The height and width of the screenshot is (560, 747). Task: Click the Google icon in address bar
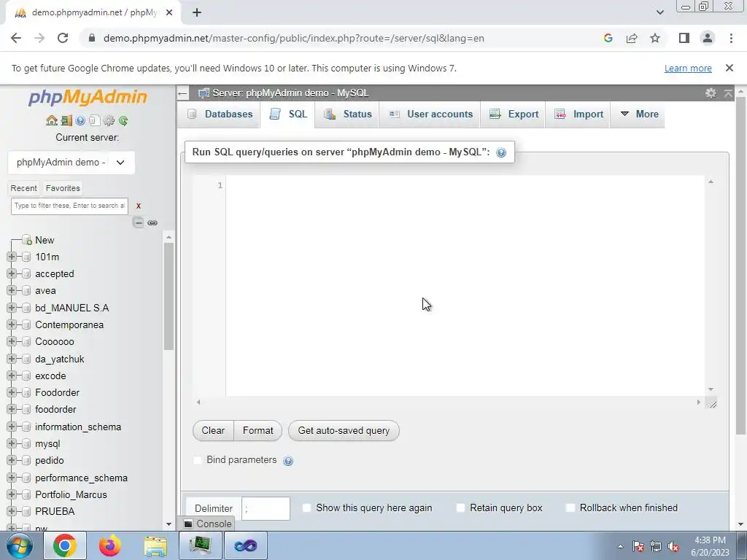tap(608, 38)
